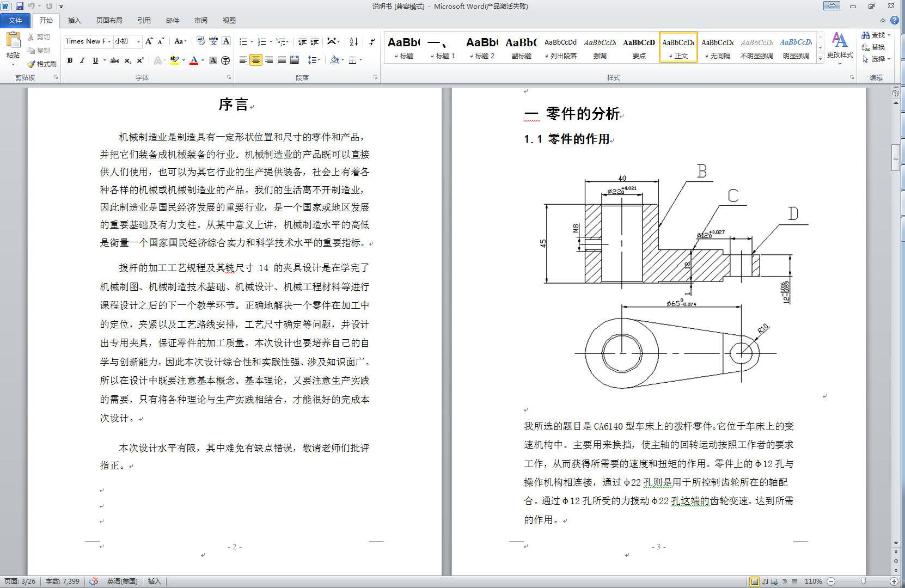Viewport: 905px width, 588px height.
Task: Toggle Align Left
Action: click(x=243, y=60)
